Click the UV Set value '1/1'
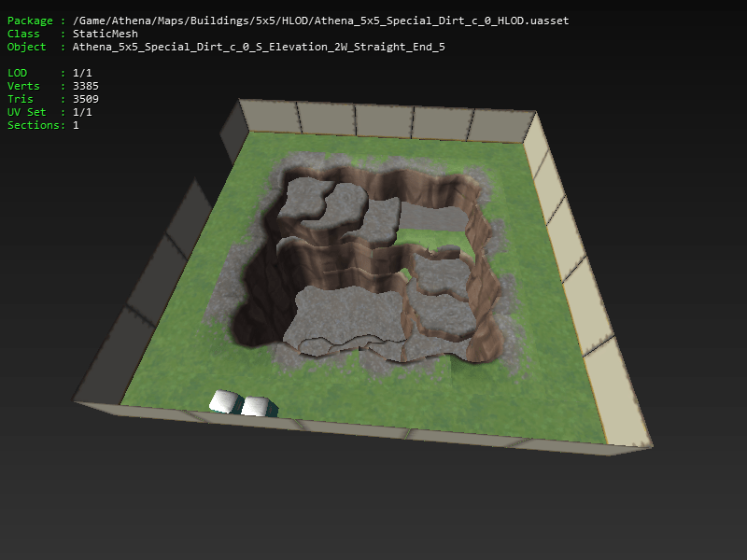This screenshot has height=560, width=747. pyautogui.click(x=82, y=112)
